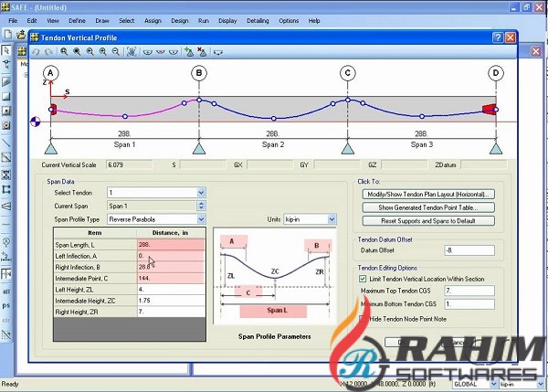
Task: Click Show Generated Tendon Point Table button
Action: click(428, 207)
